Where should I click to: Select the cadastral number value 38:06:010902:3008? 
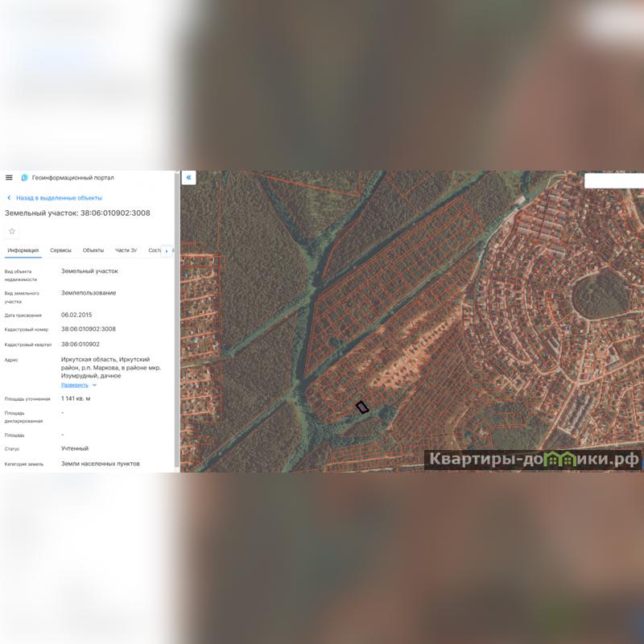point(89,329)
